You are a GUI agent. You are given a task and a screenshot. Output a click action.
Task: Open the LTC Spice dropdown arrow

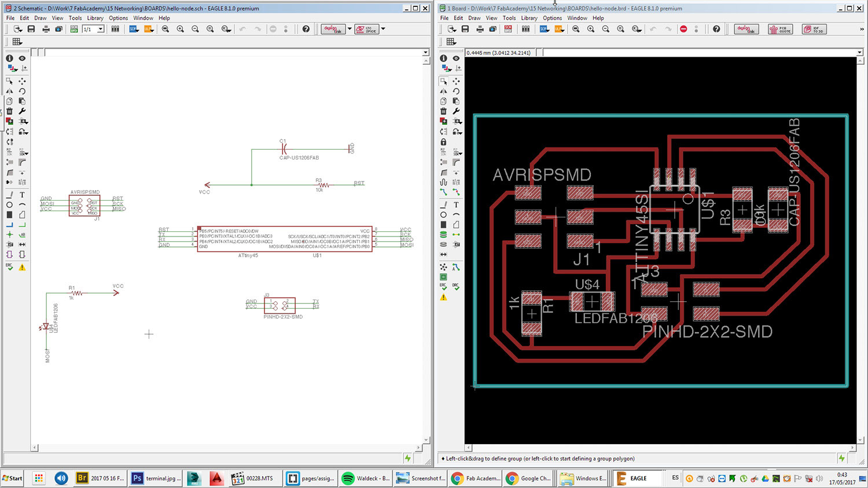pyautogui.click(x=383, y=29)
